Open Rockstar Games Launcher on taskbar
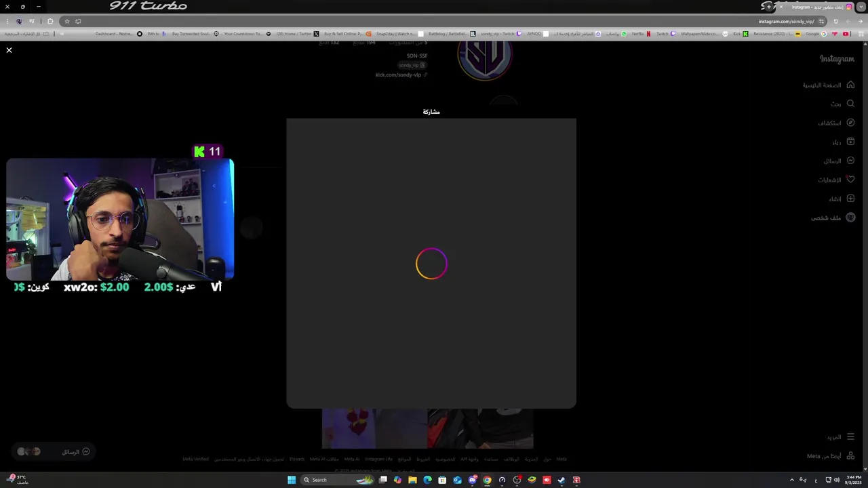Viewport: 868px width, 488px height. pyautogui.click(x=576, y=480)
